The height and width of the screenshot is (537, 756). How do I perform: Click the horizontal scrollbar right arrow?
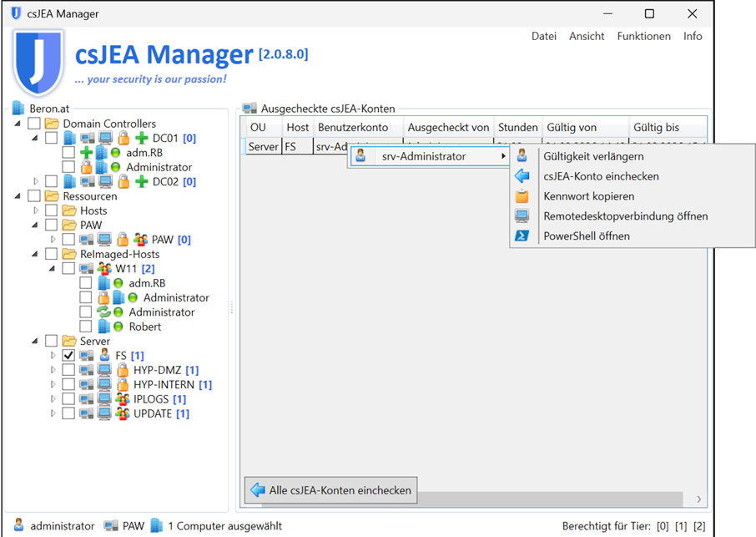(698, 499)
